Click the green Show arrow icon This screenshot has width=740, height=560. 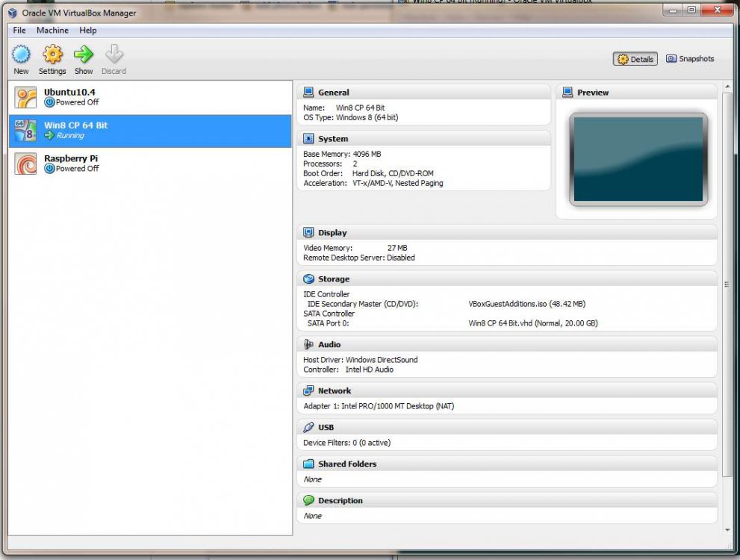click(x=84, y=55)
